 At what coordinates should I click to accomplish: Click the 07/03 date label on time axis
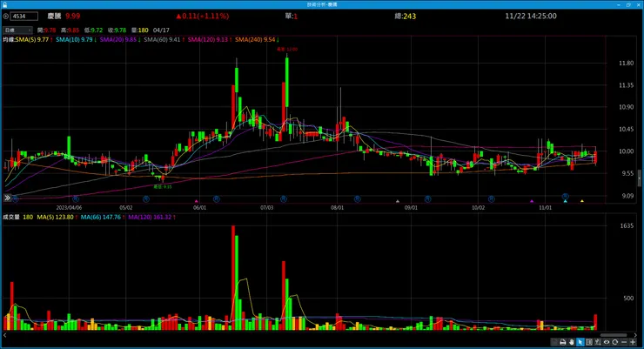point(266,208)
